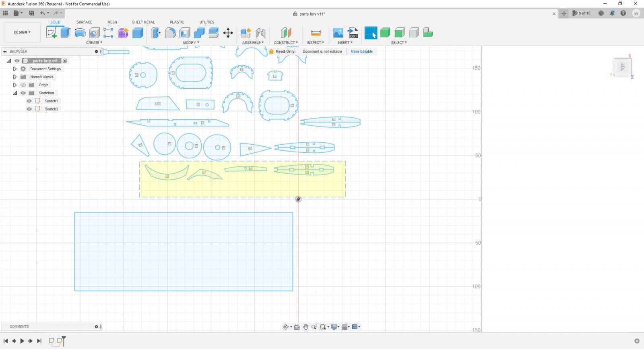Switch to the MESH tab
Image resolution: width=644 pixels, height=349 pixels.
click(x=112, y=22)
